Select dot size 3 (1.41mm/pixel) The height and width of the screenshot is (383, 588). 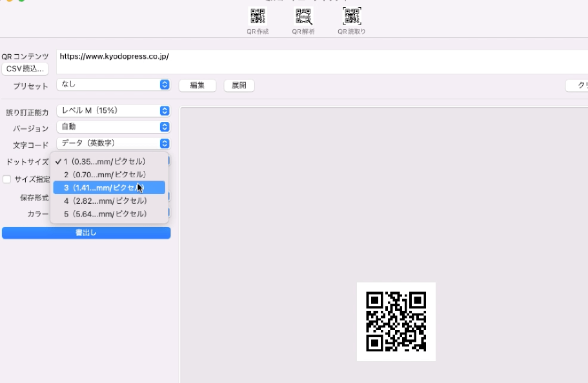tap(108, 188)
